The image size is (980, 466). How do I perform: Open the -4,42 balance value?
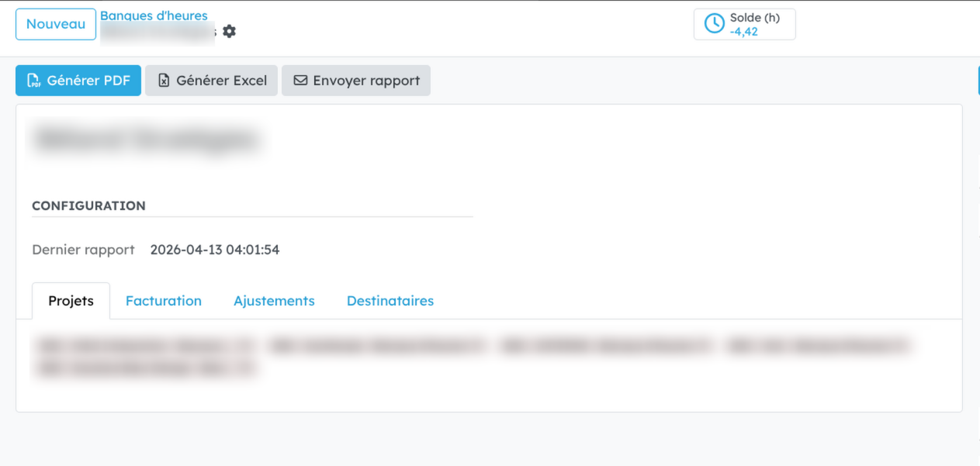743,32
